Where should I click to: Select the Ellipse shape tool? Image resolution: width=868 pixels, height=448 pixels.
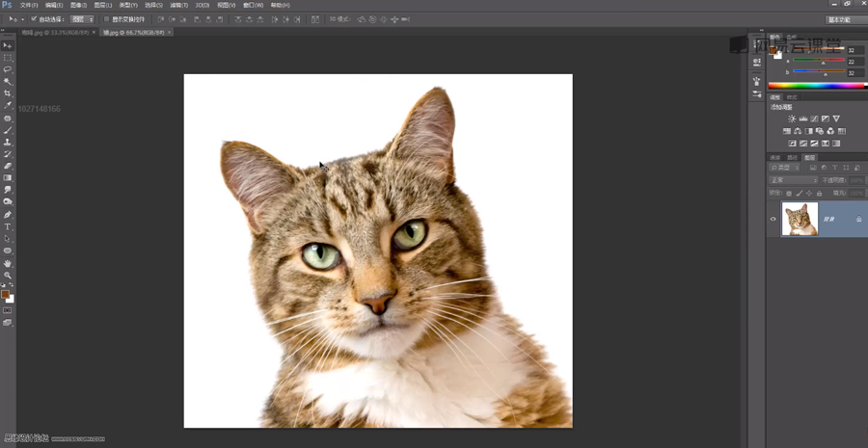[x=8, y=250]
